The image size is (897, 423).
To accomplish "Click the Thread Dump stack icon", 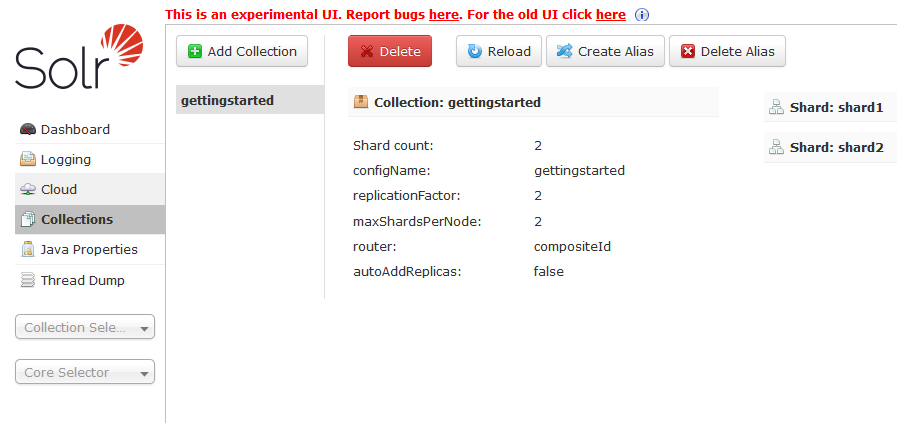I will [27, 280].
